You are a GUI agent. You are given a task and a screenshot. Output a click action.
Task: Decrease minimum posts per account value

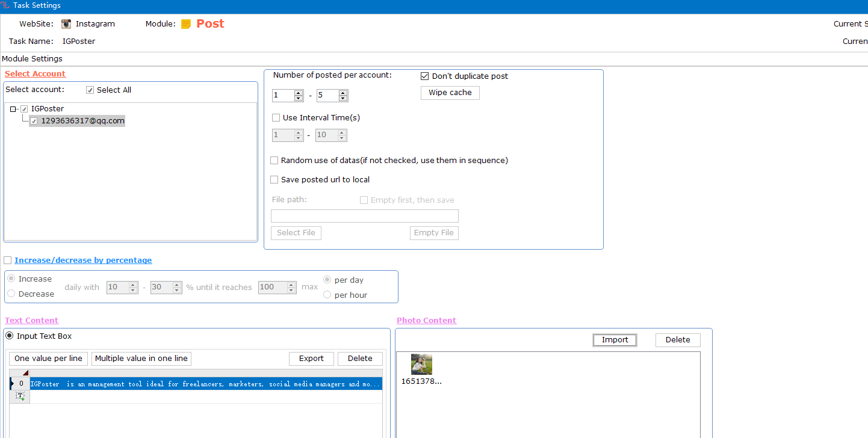pos(299,98)
